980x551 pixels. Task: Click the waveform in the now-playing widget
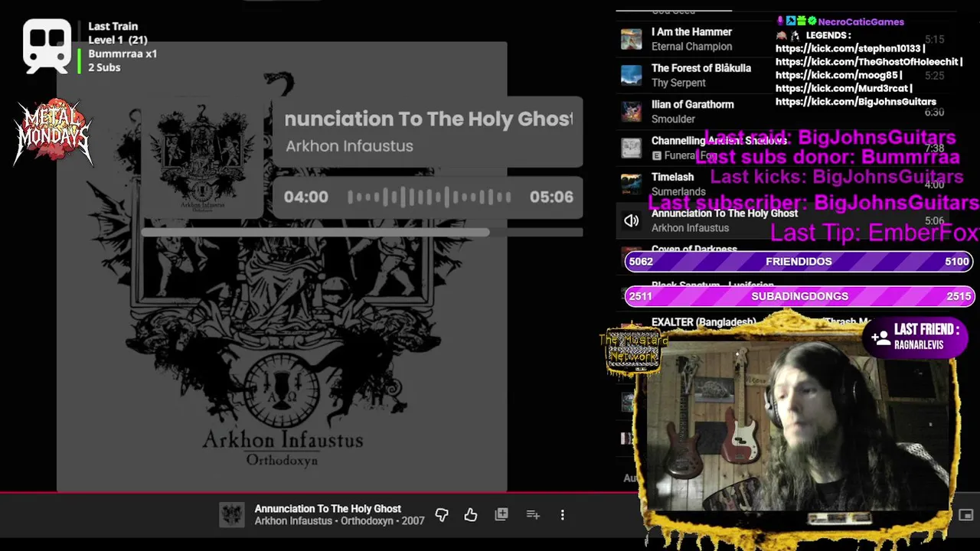pos(430,197)
